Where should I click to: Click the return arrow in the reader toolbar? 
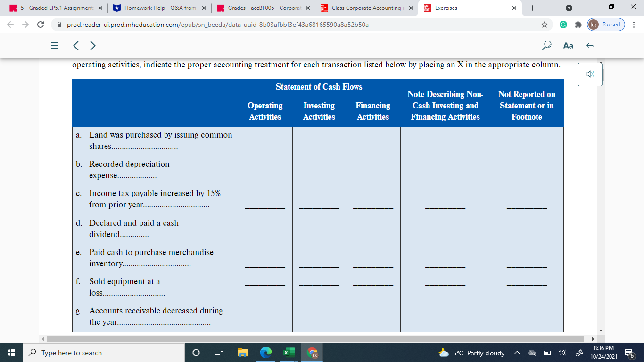tap(589, 45)
